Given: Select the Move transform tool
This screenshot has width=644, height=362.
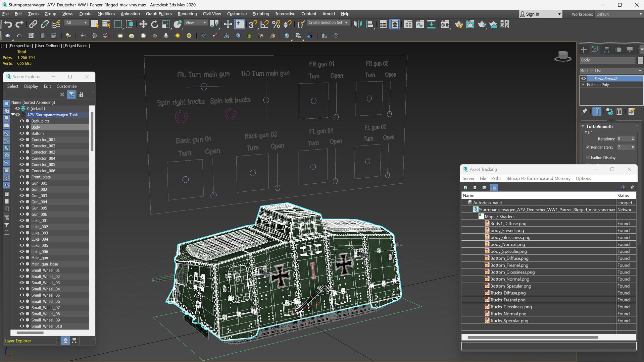Looking at the screenshot, I should pos(143,24).
